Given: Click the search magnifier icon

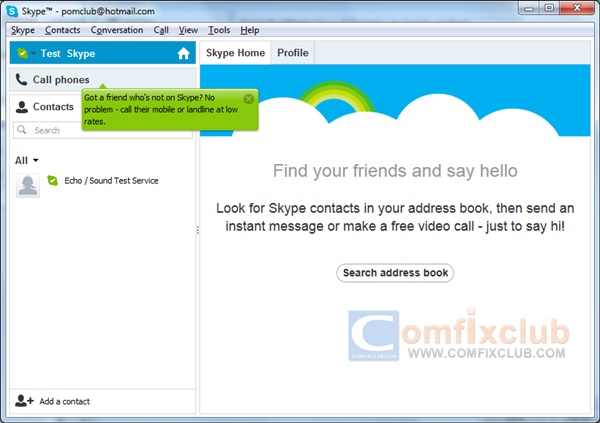Looking at the screenshot, I should tap(22, 130).
